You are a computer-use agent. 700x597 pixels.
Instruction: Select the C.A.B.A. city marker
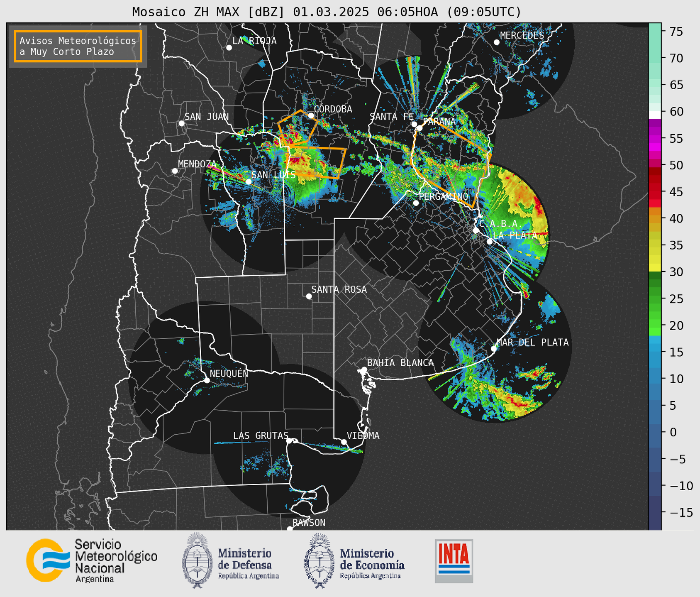[476, 230]
